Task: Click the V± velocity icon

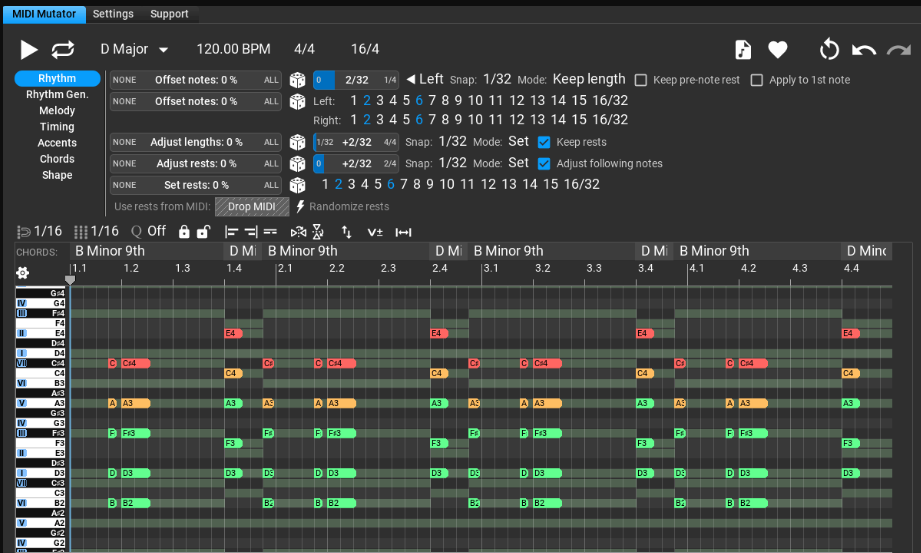Action: pos(375,232)
